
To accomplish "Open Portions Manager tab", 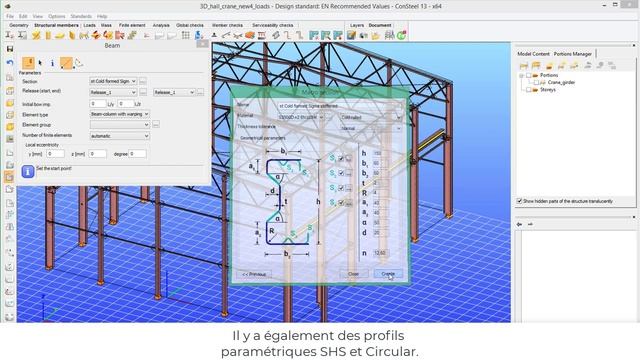I will pyautogui.click(x=573, y=54).
